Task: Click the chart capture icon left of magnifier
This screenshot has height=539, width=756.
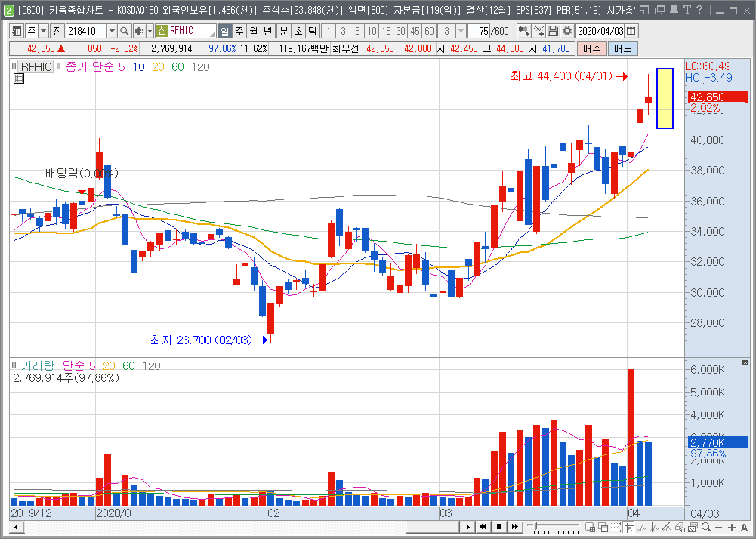Action: pos(693,527)
